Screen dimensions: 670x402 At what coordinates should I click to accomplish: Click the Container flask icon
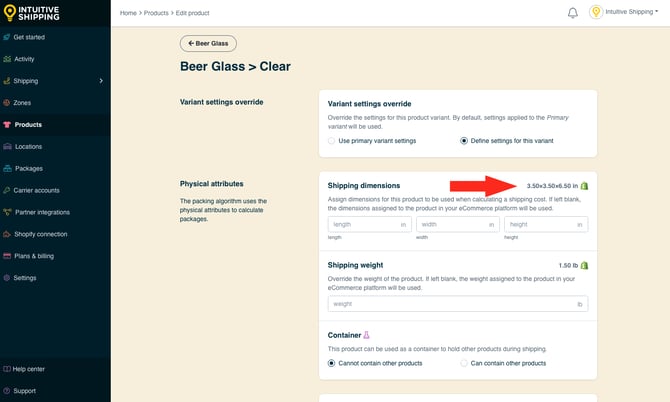(367, 335)
